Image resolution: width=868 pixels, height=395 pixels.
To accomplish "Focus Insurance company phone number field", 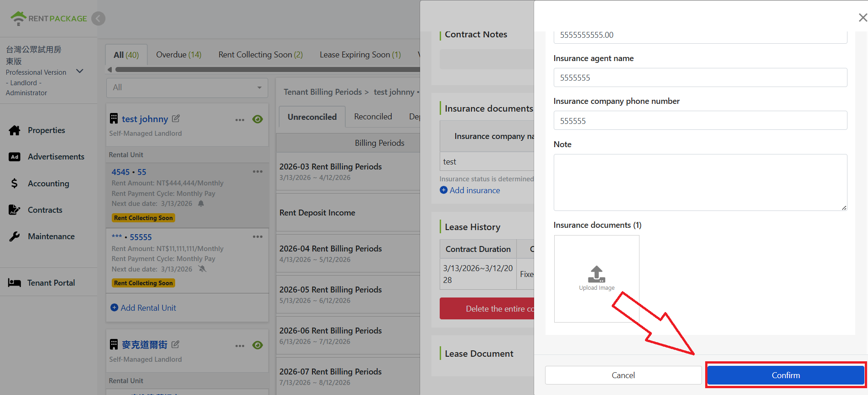I will click(x=700, y=121).
